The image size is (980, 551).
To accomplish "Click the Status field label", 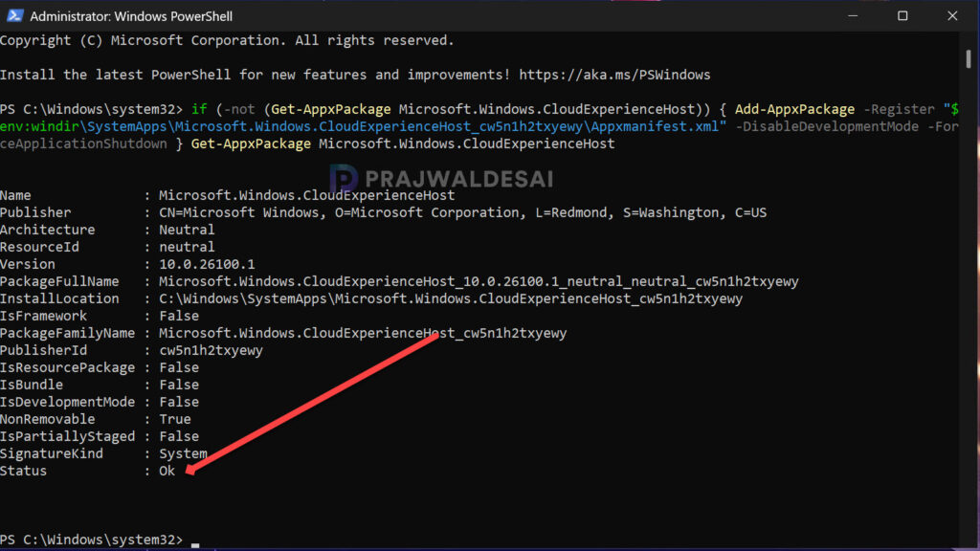I will [23, 471].
